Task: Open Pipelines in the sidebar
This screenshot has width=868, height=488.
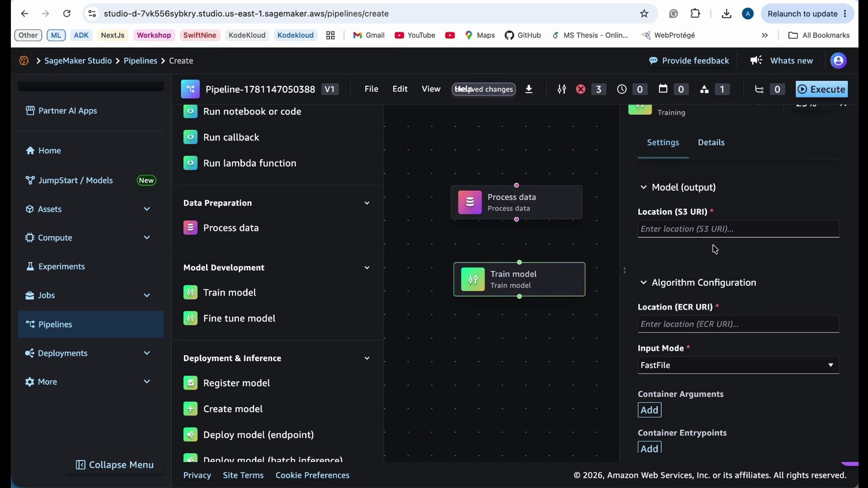Action: [91, 324]
